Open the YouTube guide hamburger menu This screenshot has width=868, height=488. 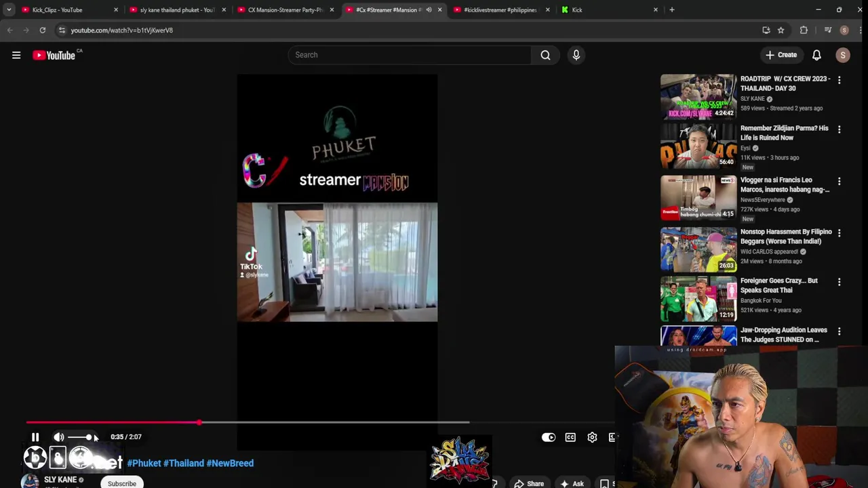16,55
